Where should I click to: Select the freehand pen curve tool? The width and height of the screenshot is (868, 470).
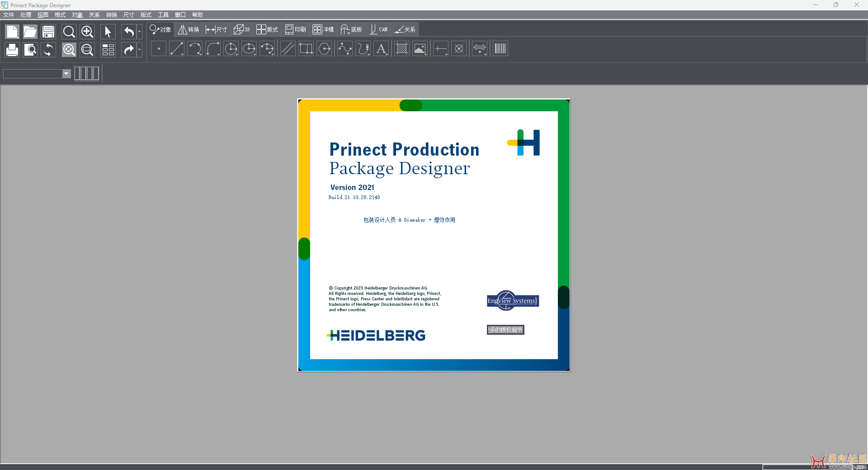tap(363, 49)
